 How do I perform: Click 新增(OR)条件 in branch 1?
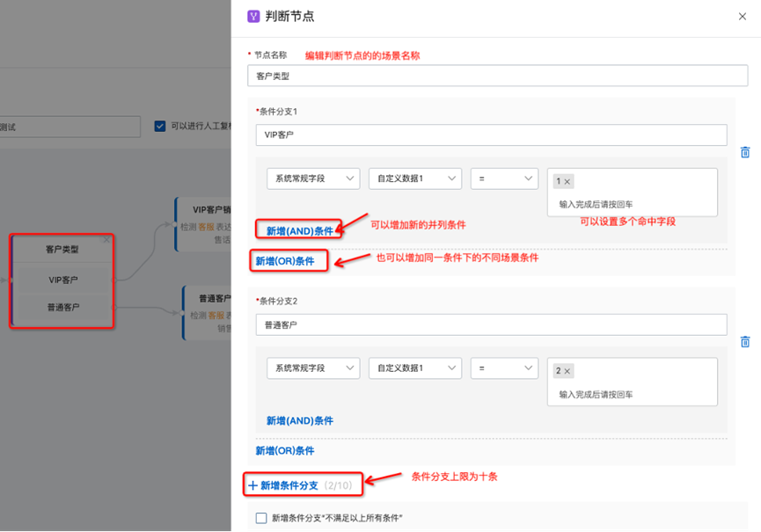pos(285,261)
